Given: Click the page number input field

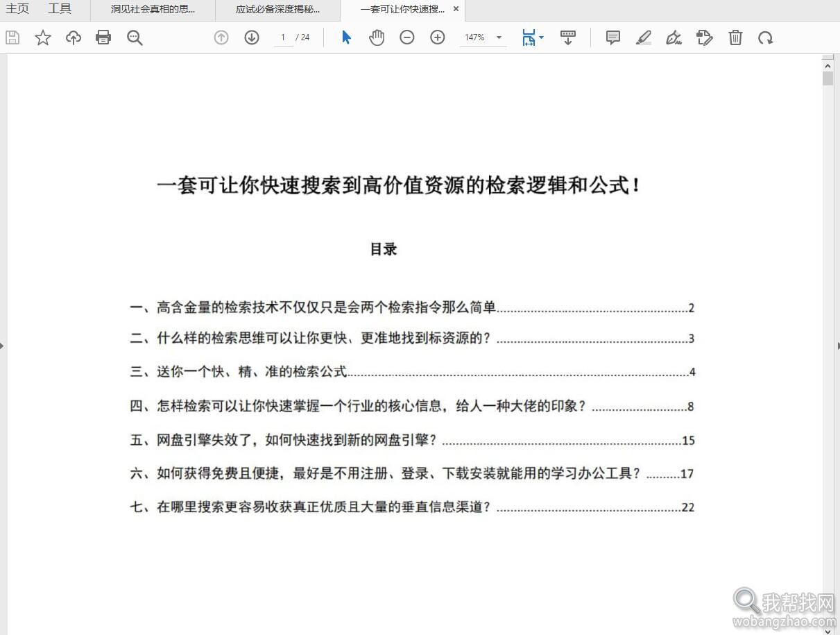Looking at the screenshot, I should click(283, 37).
